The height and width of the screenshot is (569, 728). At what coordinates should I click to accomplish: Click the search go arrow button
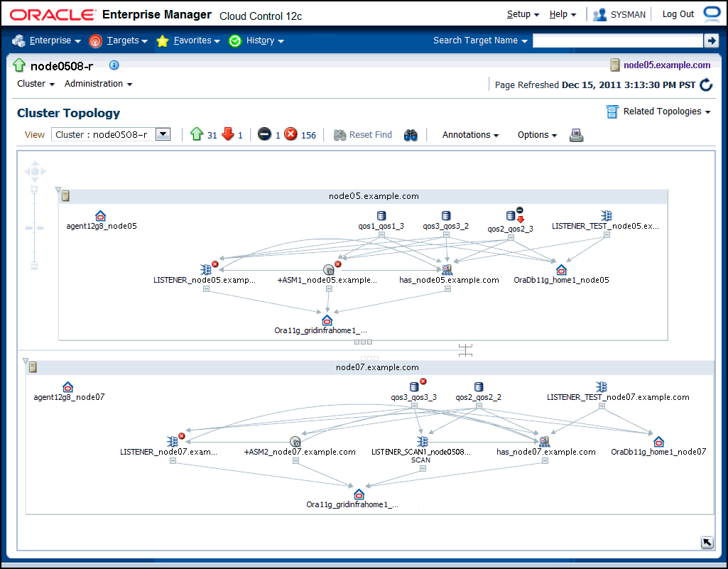pos(711,41)
